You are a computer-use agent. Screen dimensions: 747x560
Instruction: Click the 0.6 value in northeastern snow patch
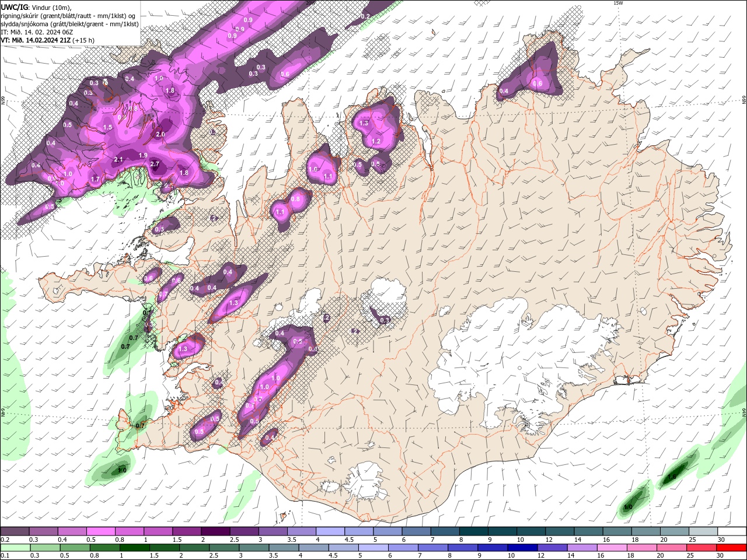[537, 83]
